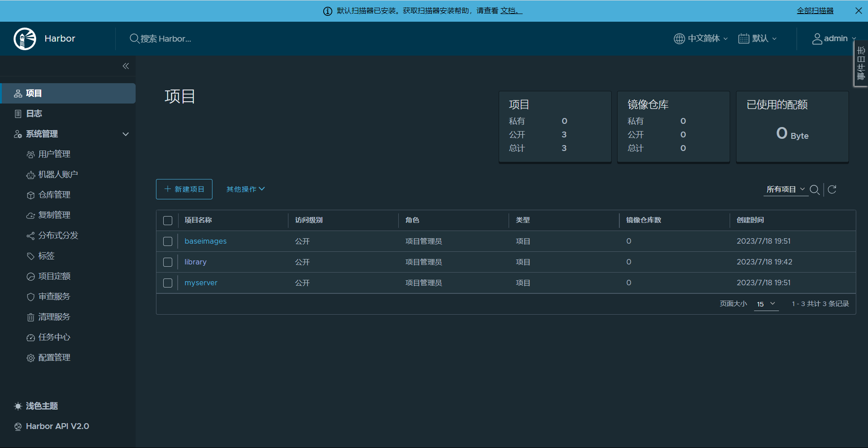Click the 标签 tag icon
868x448 pixels.
pos(31,256)
